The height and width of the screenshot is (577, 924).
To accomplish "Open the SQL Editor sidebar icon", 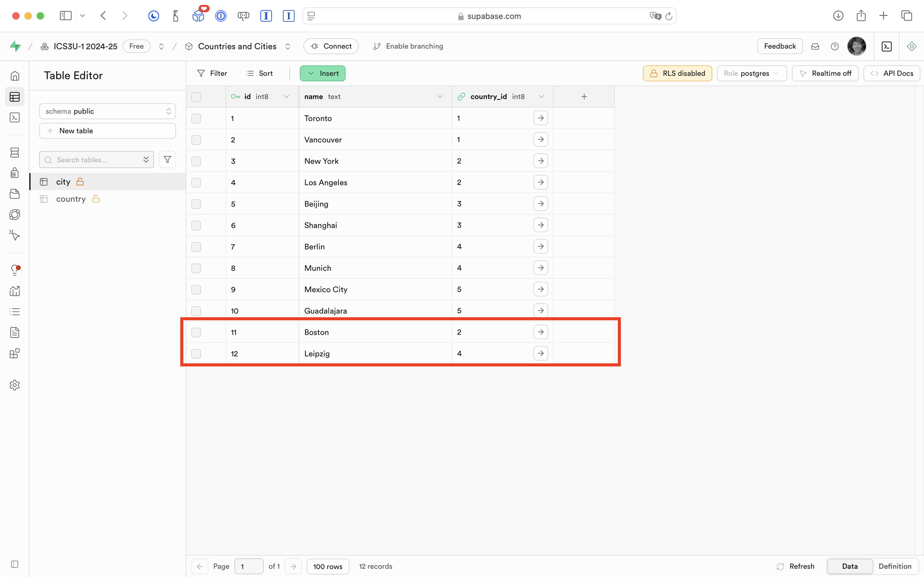I will (x=14, y=118).
